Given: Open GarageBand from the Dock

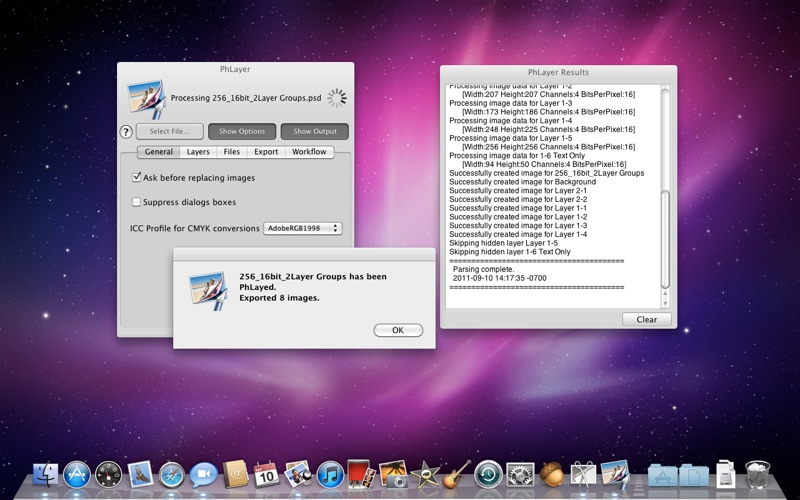Looking at the screenshot, I should tap(457, 474).
